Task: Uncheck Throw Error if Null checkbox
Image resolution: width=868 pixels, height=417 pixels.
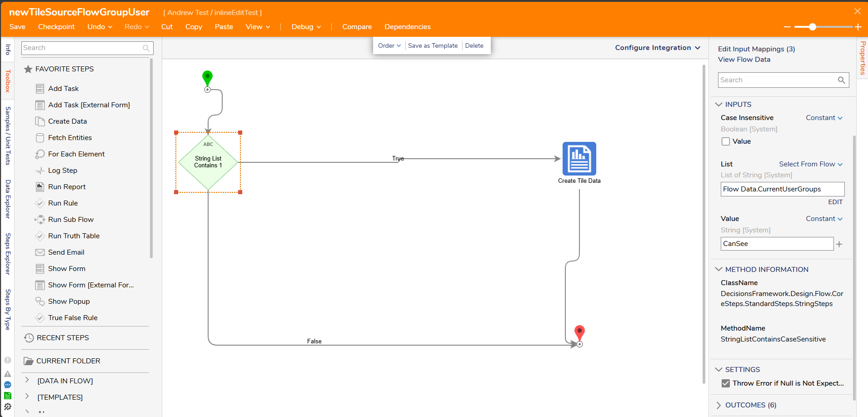Action: 726,383
